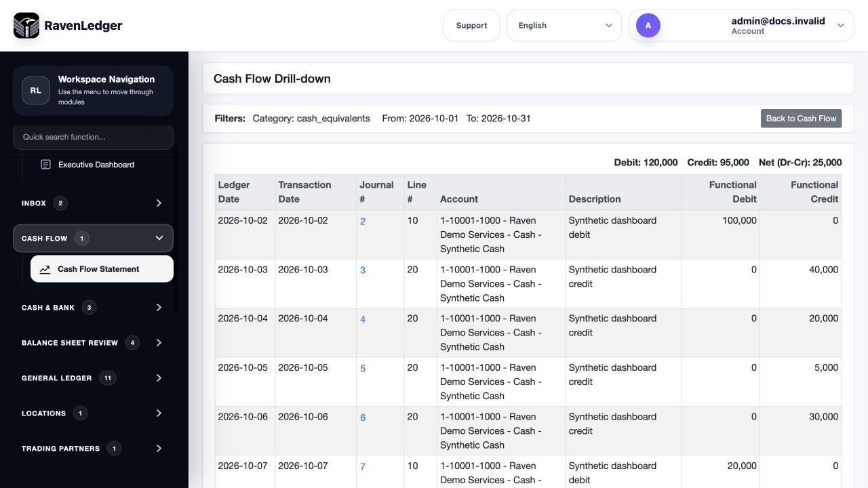Click the Transaction Date column header

click(316, 192)
